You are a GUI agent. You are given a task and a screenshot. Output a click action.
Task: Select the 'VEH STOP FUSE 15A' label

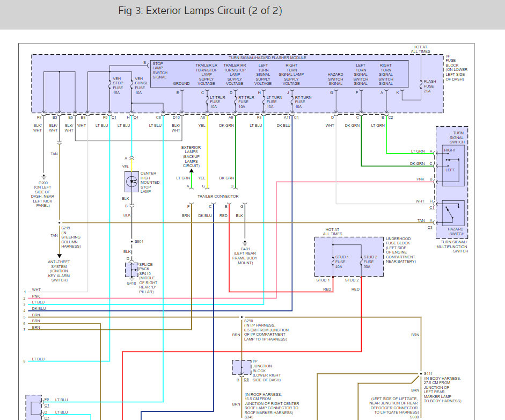118,85
